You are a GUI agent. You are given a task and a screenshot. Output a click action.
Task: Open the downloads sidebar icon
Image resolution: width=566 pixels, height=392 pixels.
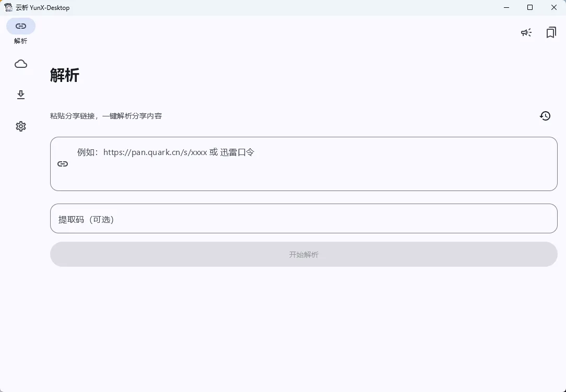coord(20,95)
